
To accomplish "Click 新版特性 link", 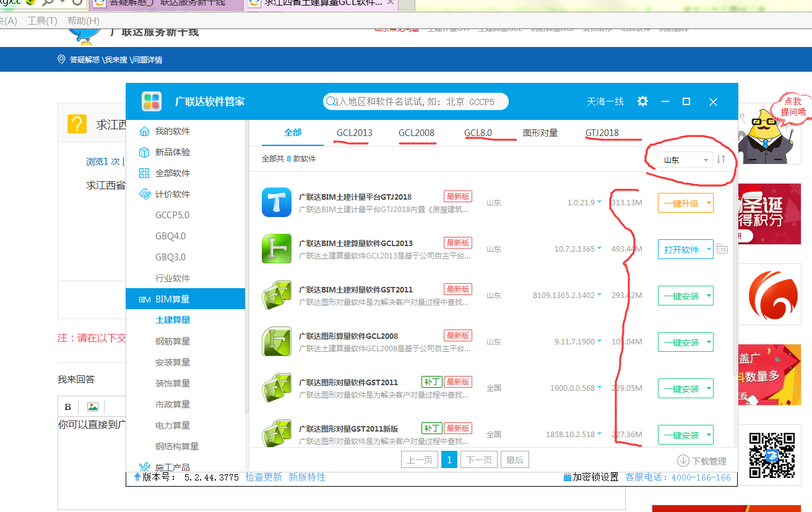I will (x=307, y=477).
